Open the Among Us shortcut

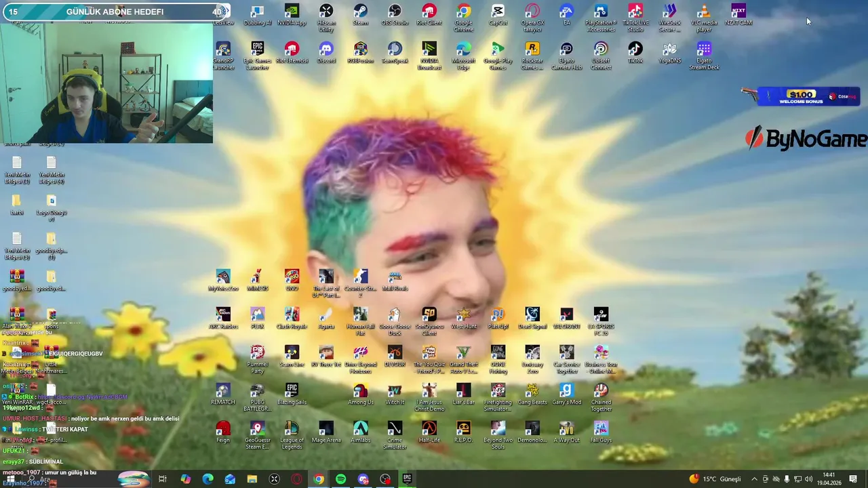[361, 394]
